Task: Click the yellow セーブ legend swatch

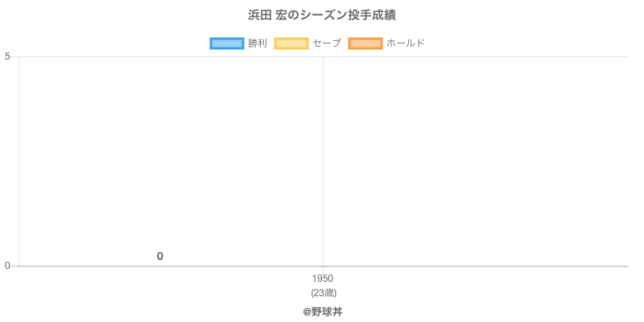Action: (291, 43)
